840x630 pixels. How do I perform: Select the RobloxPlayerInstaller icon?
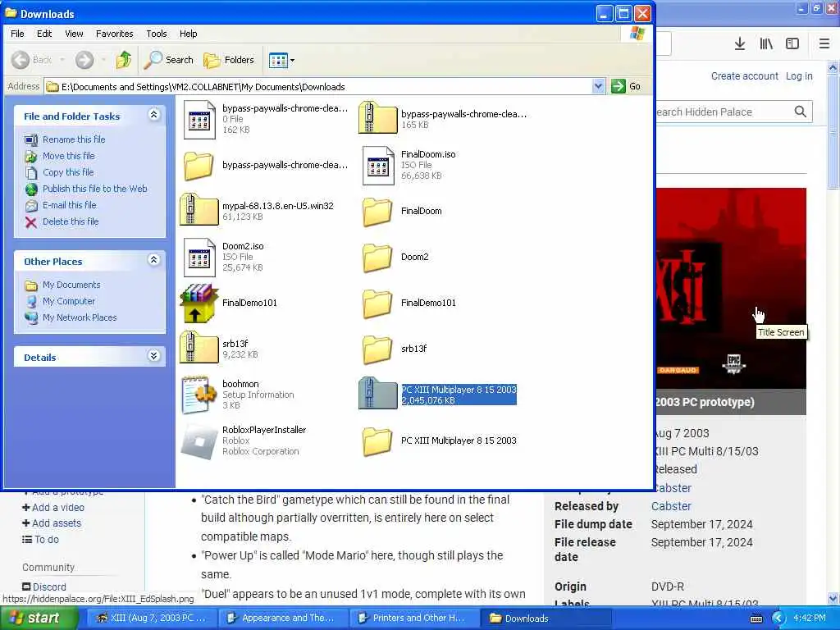(199, 441)
